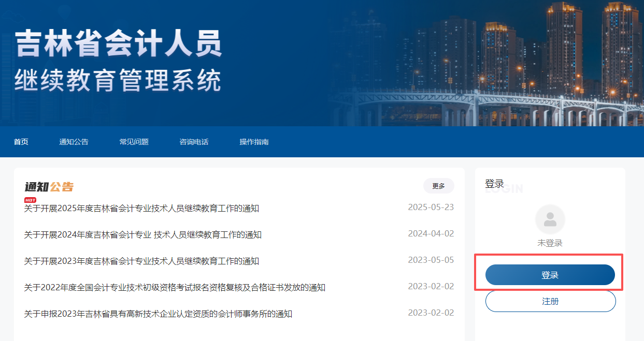The width and height of the screenshot is (644, 341).
Task: Click the LOGIN watermark in login panel
Action: 504,189
